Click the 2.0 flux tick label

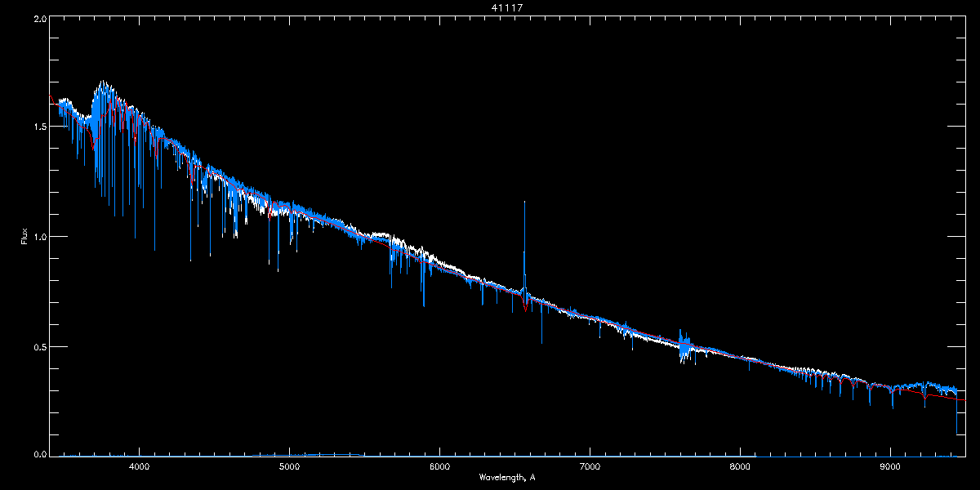tap(39, 19)
